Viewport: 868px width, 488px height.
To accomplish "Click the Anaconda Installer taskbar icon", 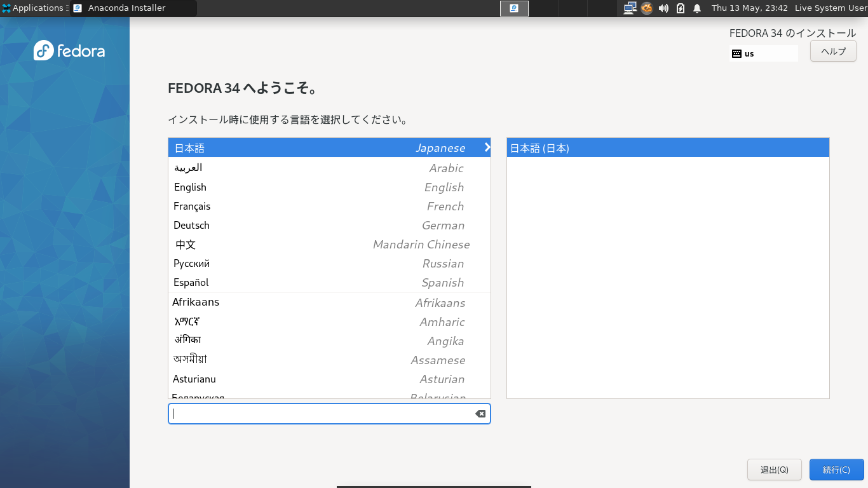I will (78, 8).
